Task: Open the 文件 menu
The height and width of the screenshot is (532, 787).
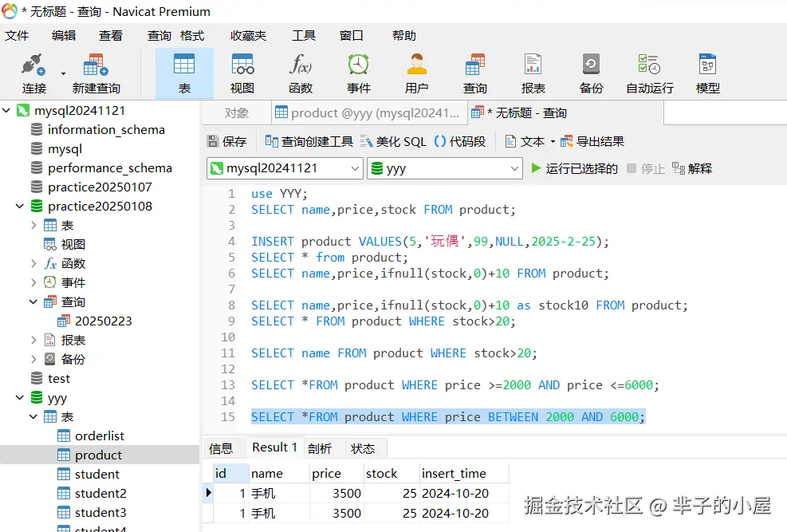Action: tap(17, 36)
